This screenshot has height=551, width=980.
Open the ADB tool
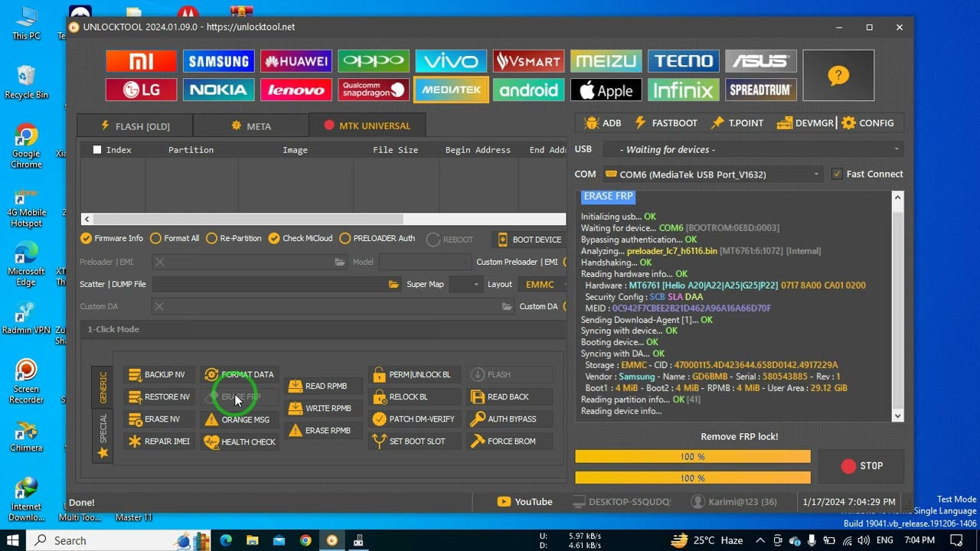(x=603, y=122)
